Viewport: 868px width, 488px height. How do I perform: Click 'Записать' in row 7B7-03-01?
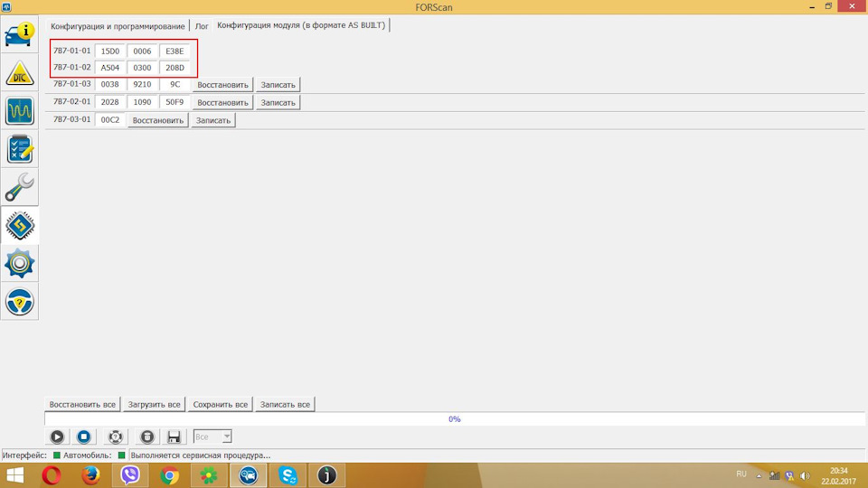click(213, 120)
